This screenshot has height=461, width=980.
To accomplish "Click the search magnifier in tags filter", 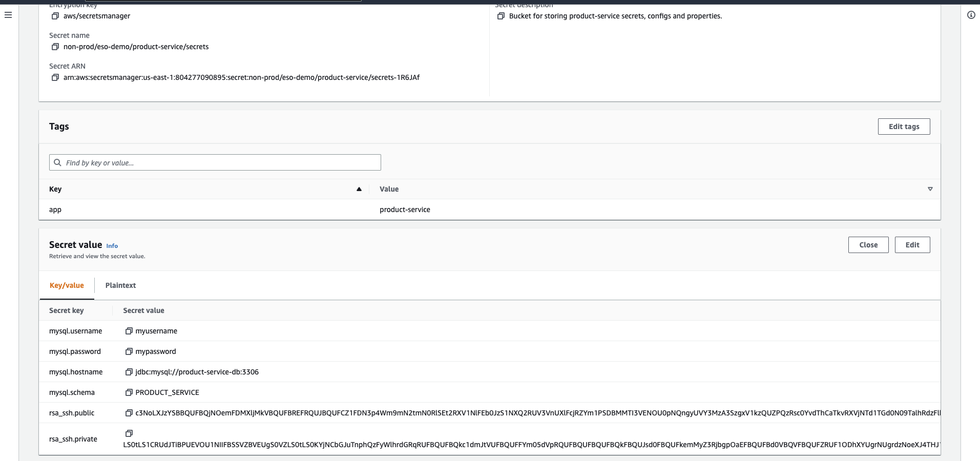I will [57, 163].
